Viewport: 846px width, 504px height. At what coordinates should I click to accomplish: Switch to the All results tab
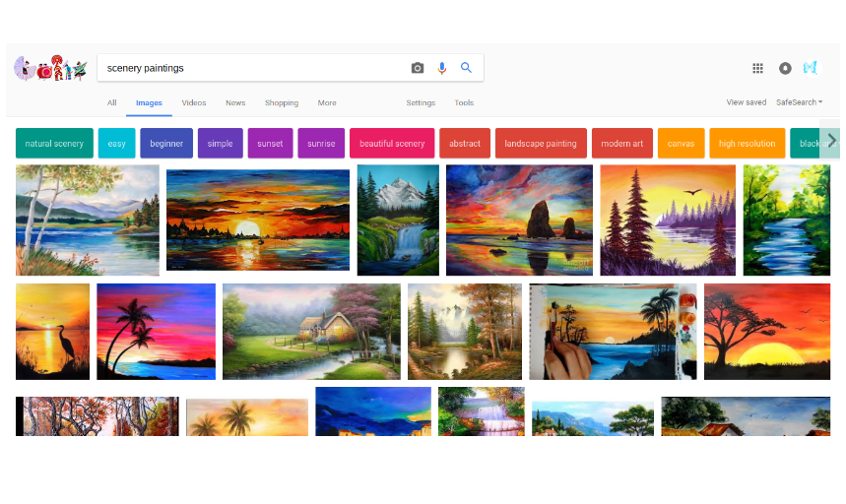tap(112, 102)
